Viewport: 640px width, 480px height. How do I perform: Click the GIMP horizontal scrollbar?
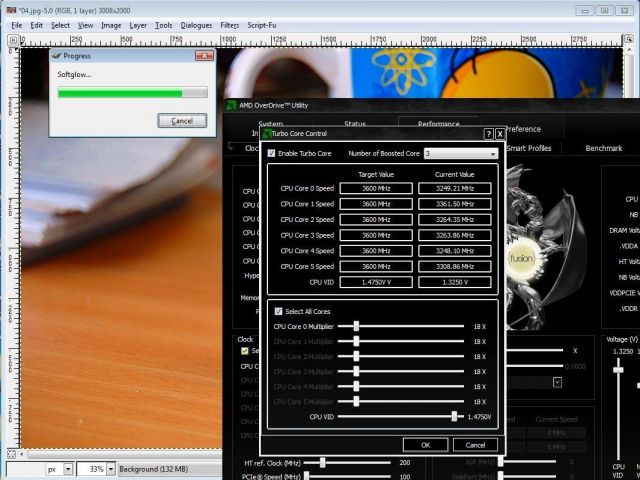tap(122, 454)
